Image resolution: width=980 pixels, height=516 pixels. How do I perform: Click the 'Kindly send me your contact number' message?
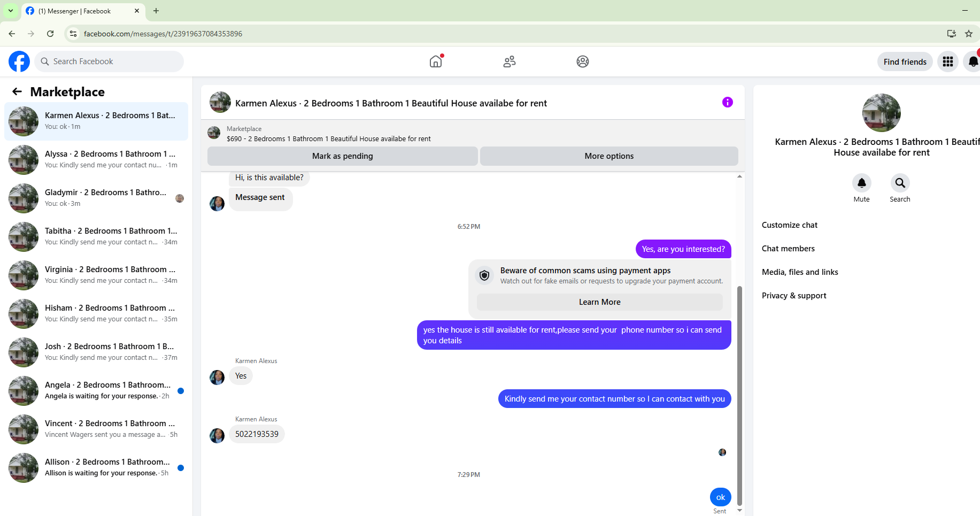coord(615,399)
